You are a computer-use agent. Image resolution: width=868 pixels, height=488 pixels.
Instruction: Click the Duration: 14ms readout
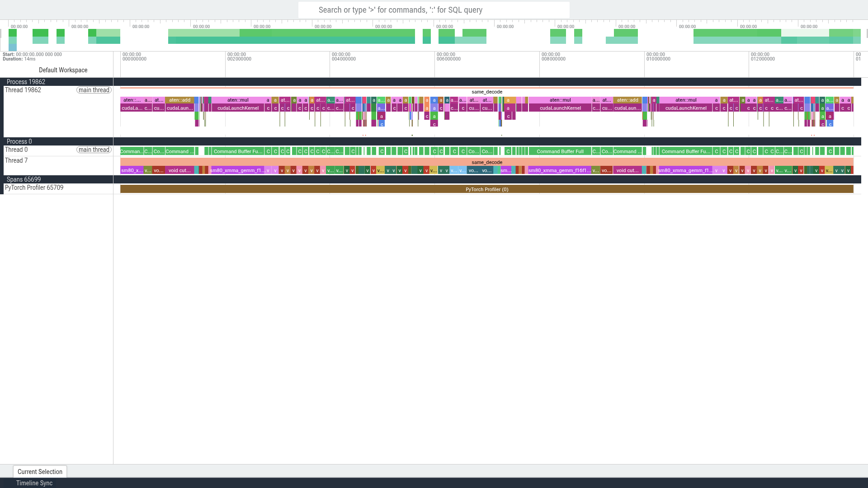tap(19, 59)
